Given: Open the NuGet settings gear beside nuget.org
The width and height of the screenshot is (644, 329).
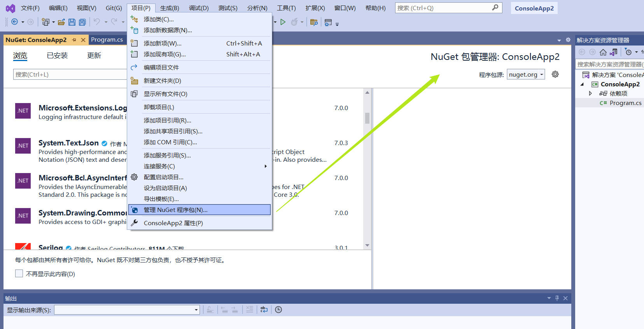Looking at the screenshot, I should (555, 74).
